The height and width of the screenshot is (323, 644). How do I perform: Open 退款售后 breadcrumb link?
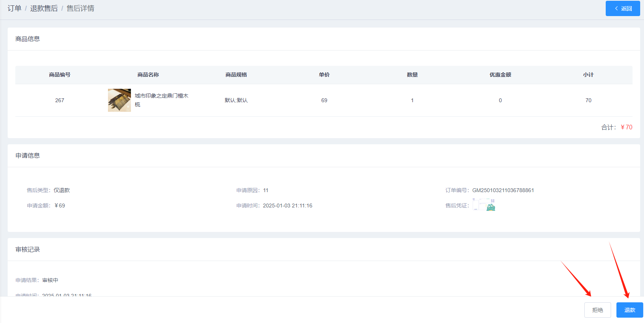coord(44,8)
